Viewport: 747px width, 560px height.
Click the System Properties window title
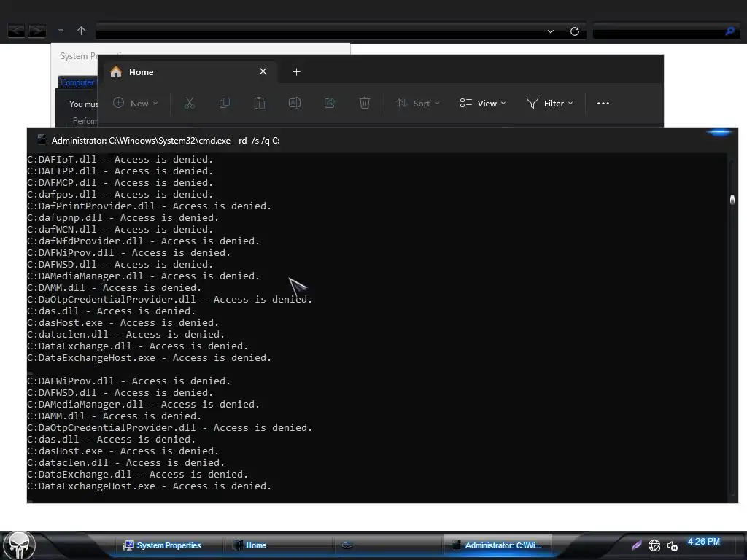point(79,56)
